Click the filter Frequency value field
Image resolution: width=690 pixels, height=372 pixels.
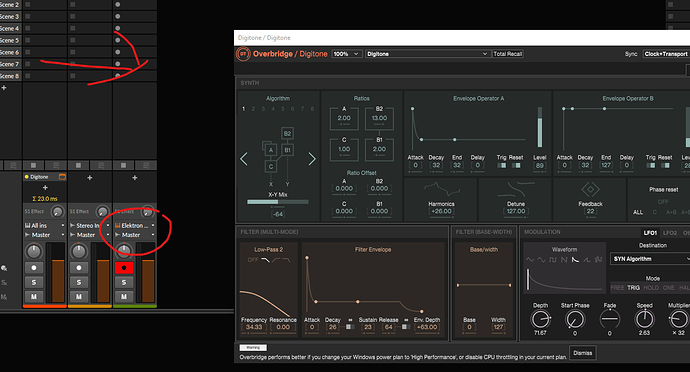(254, 327)
